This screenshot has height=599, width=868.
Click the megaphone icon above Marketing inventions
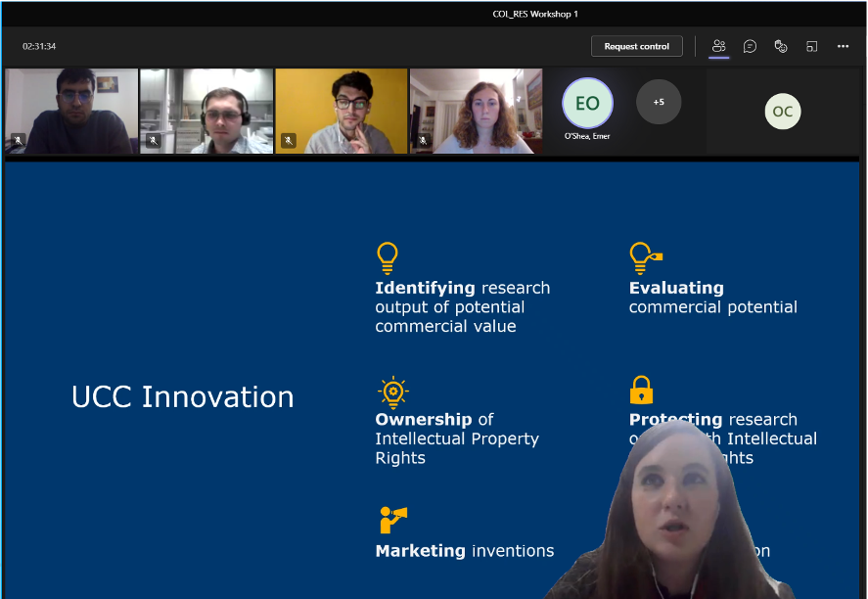(393, 521)
